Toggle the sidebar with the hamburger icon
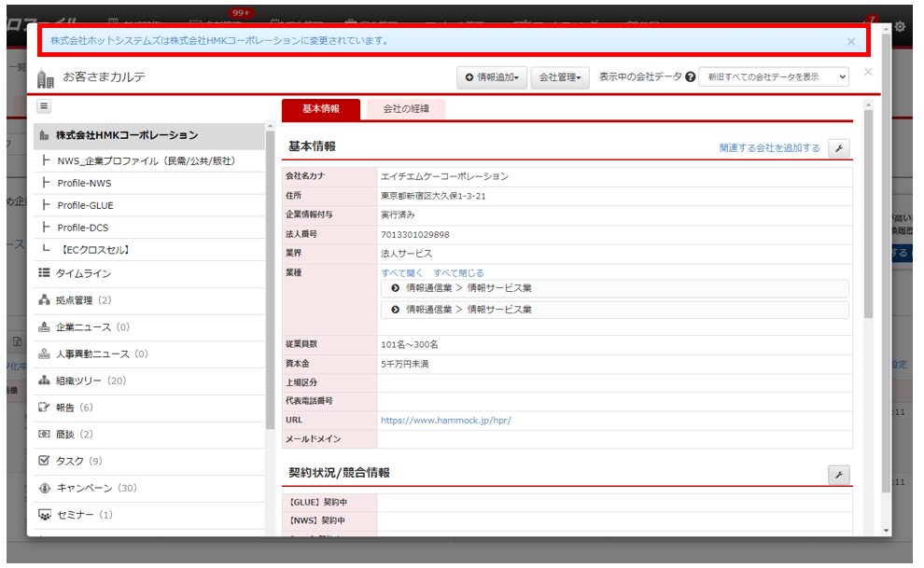The image size is (924, 568). [44, 106]
